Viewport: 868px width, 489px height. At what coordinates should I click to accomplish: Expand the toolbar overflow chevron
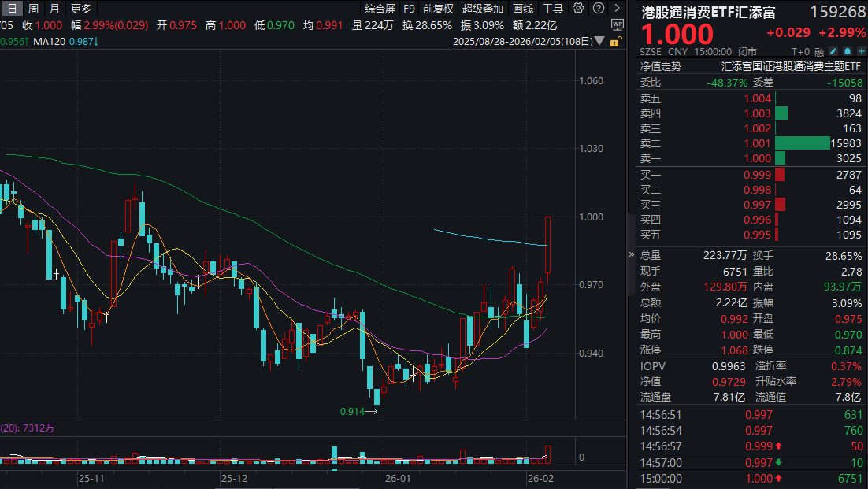click(x=618, y=8)
